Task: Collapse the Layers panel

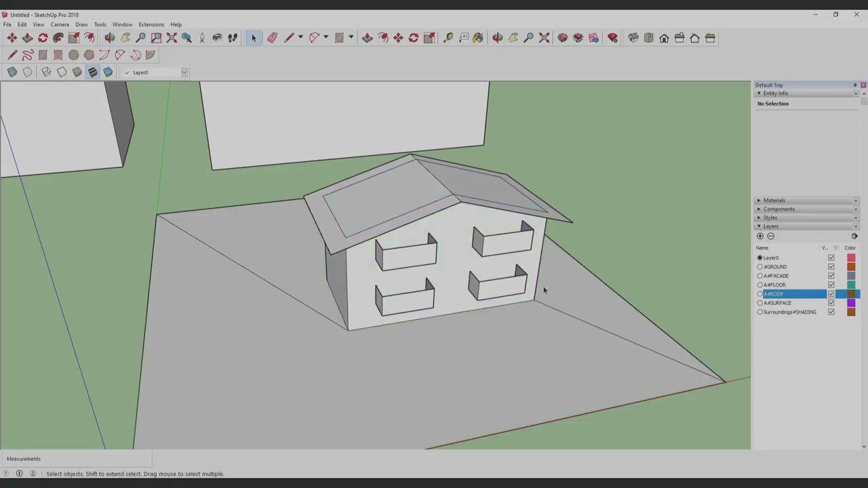Action: [759, 226]
